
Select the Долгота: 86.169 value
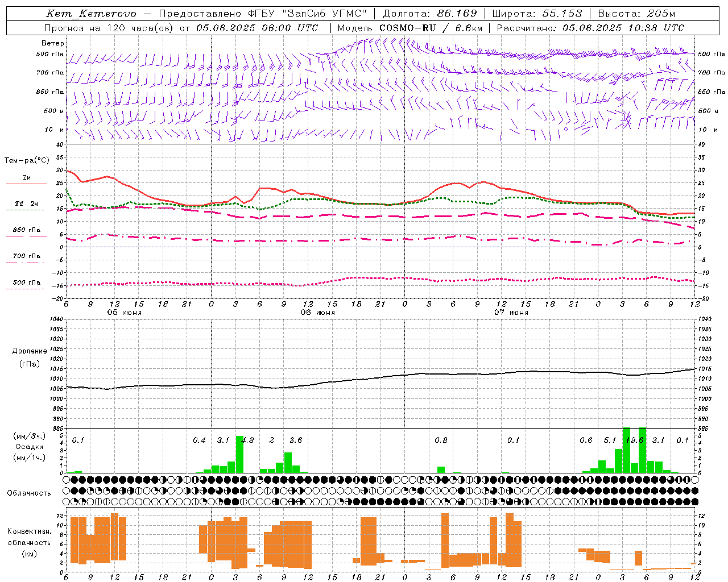coord(430,14)
